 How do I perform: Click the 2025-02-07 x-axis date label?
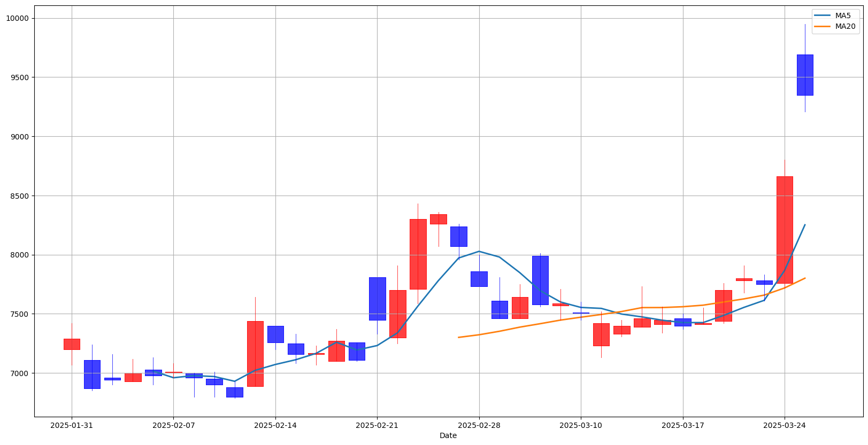pos(173,425)
